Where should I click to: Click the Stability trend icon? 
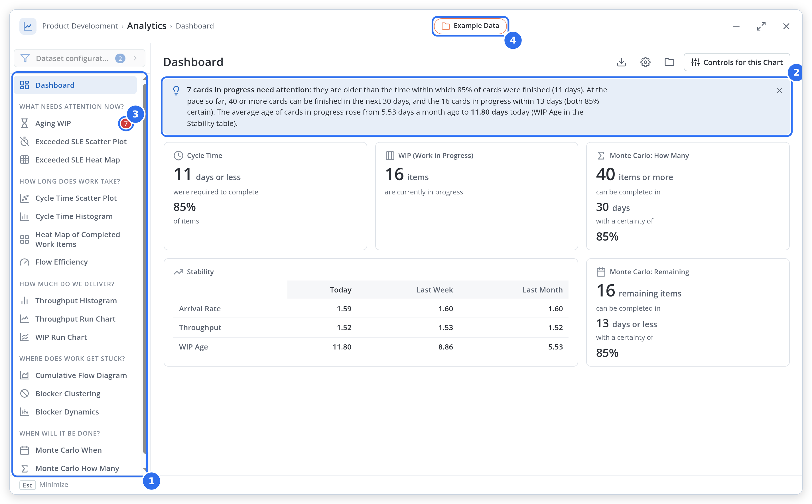click(x=178, y=272)
